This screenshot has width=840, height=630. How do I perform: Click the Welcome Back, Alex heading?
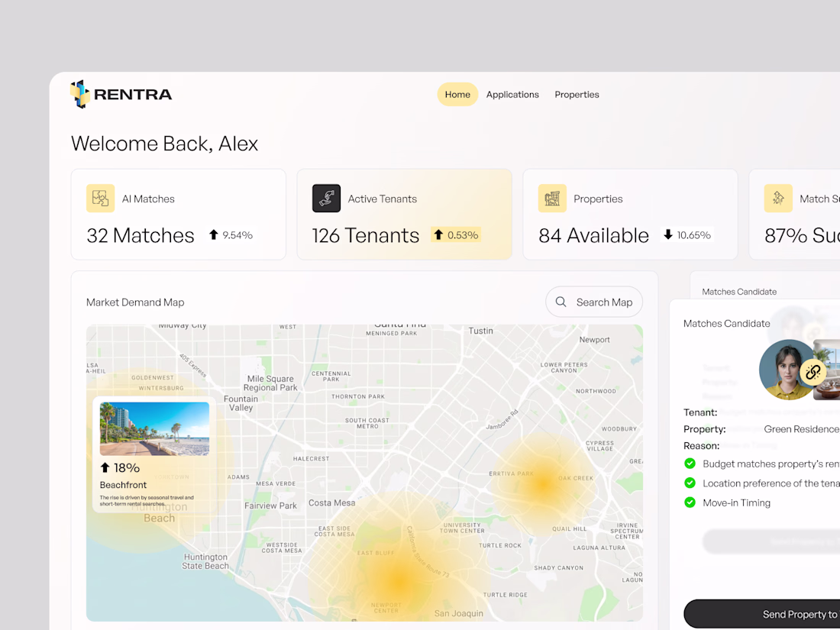(x=164, y=144)
